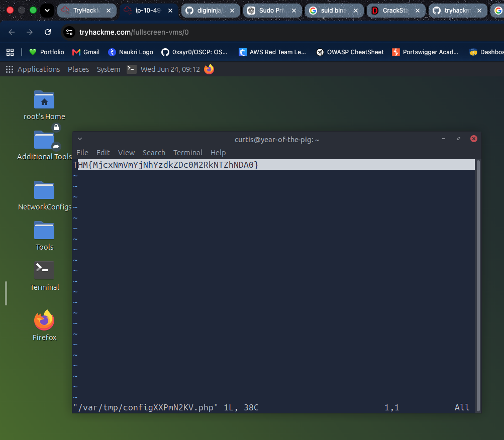Minimize the curtis terminal window
This screenshot has height=440, width=504.
(444, 139)
